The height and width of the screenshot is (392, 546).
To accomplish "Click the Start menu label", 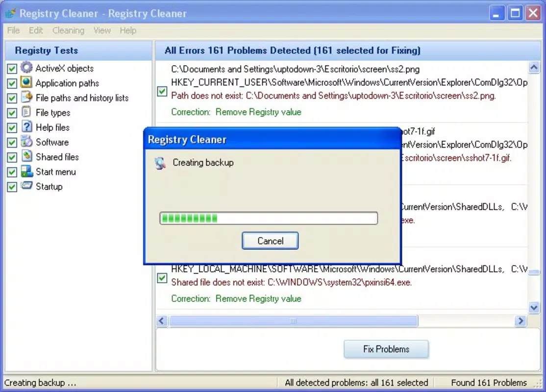I will (x=56, y=172).
